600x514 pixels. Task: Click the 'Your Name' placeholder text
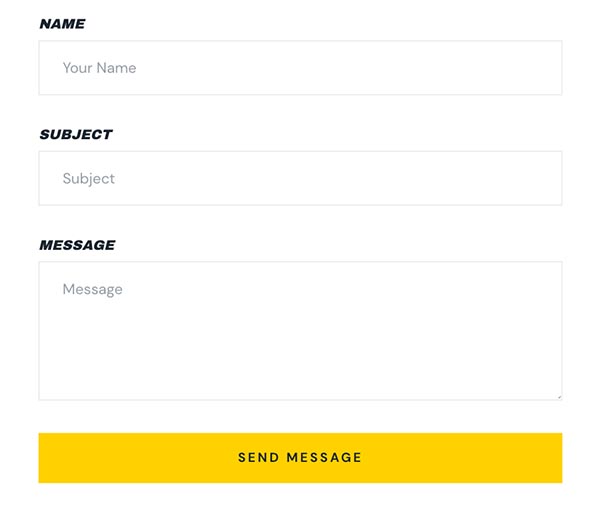(x=99, y=68)
